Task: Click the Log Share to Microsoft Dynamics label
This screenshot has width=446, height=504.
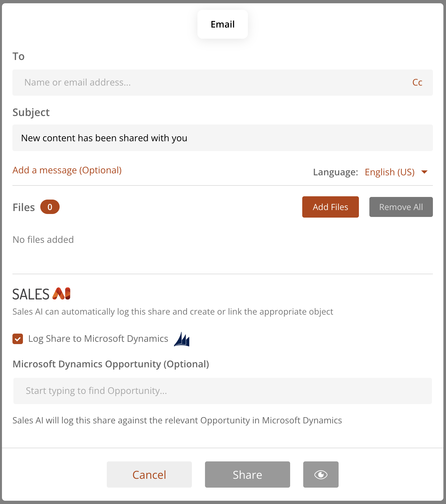Action: (98, 339)
